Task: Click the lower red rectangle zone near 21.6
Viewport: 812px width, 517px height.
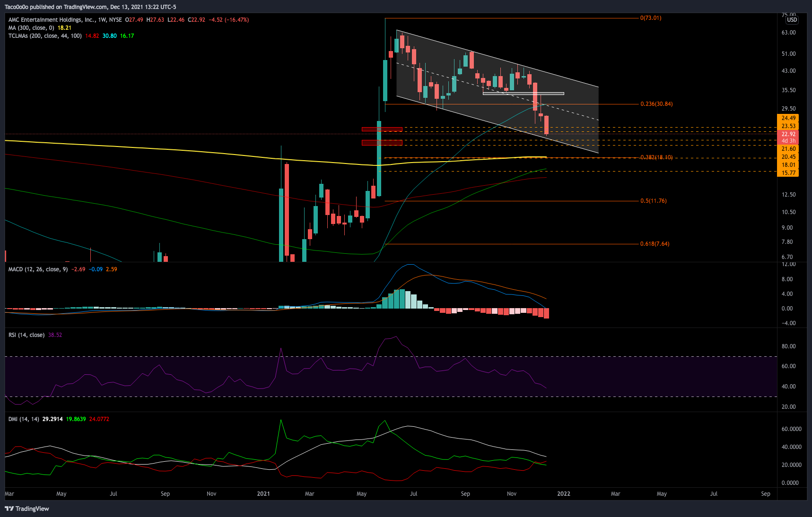Action: 382,143
